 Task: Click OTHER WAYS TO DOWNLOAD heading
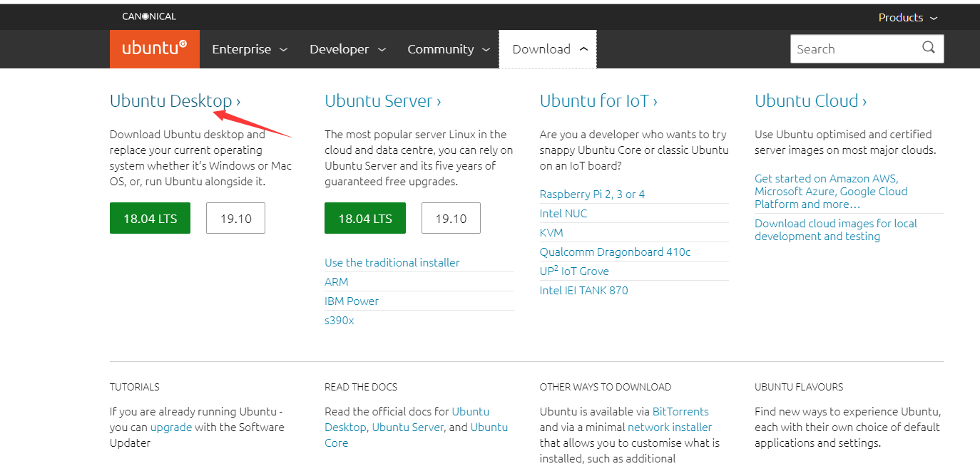pos(606,387)
